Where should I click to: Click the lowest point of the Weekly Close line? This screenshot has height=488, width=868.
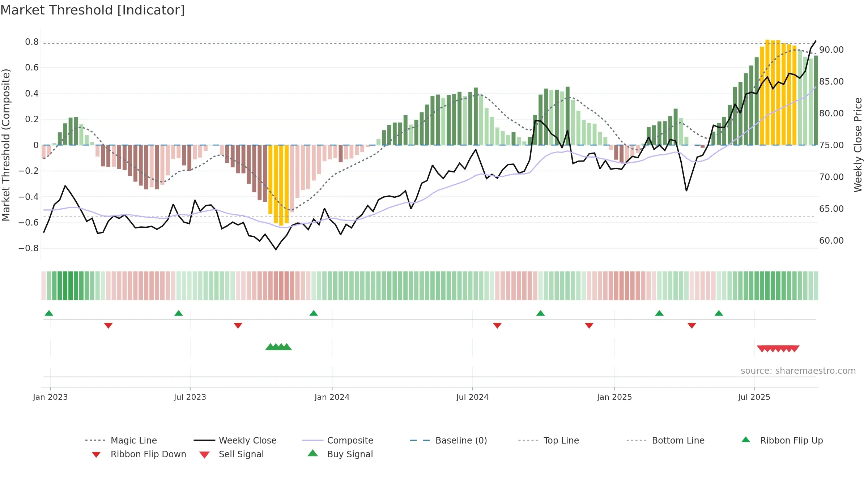click(276, 249)
